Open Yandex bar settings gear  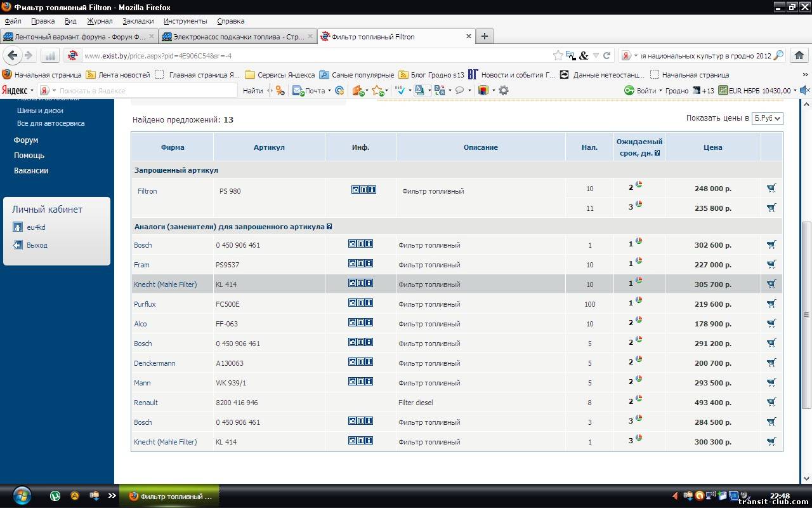pos(504,90)
